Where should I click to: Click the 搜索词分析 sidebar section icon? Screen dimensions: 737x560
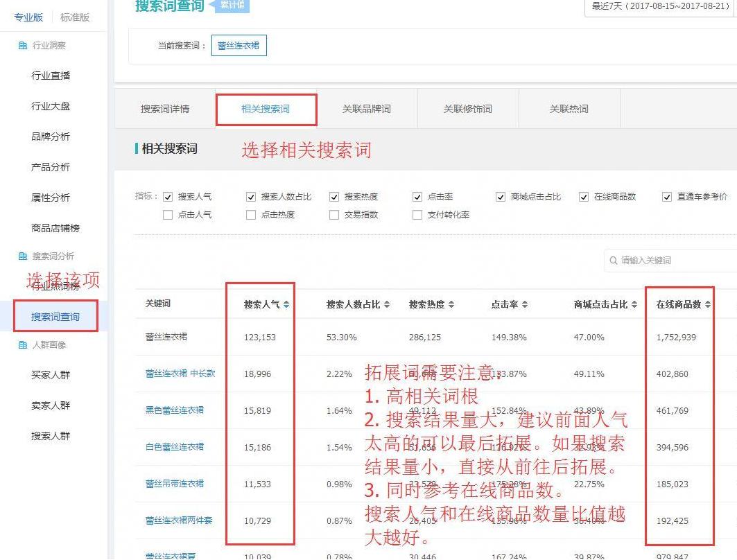[22, 256]
